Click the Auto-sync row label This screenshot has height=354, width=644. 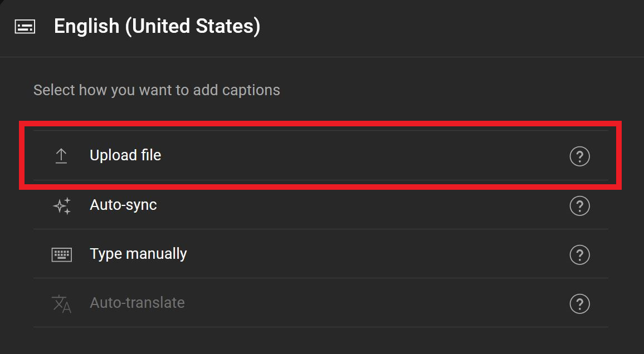(124, 205)
